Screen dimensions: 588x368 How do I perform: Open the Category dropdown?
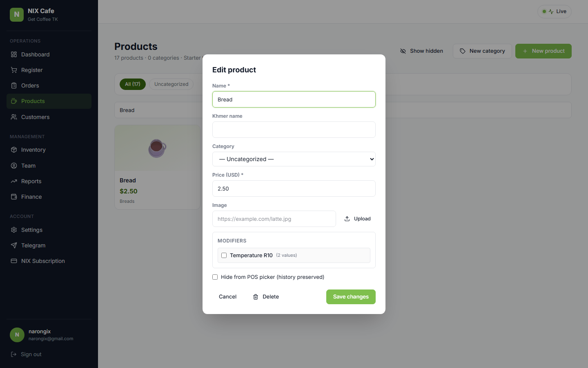tap(294, 159)
